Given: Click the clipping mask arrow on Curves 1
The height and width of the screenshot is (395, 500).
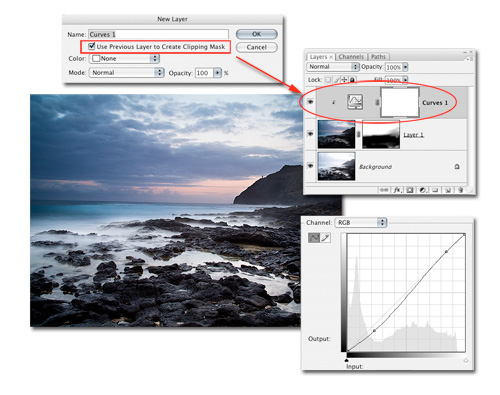Looking at the screenshot, I should tap(333, 102).
